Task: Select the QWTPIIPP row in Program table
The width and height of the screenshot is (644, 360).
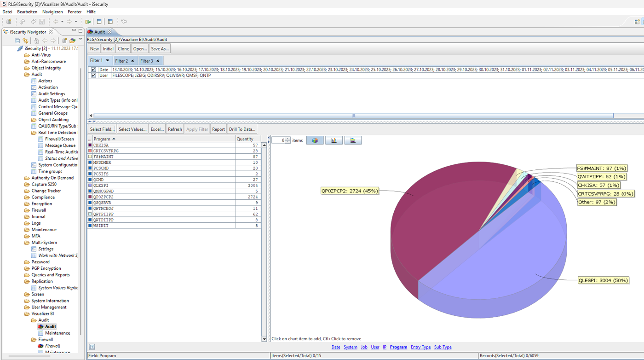Action: [x=174, y=214]
